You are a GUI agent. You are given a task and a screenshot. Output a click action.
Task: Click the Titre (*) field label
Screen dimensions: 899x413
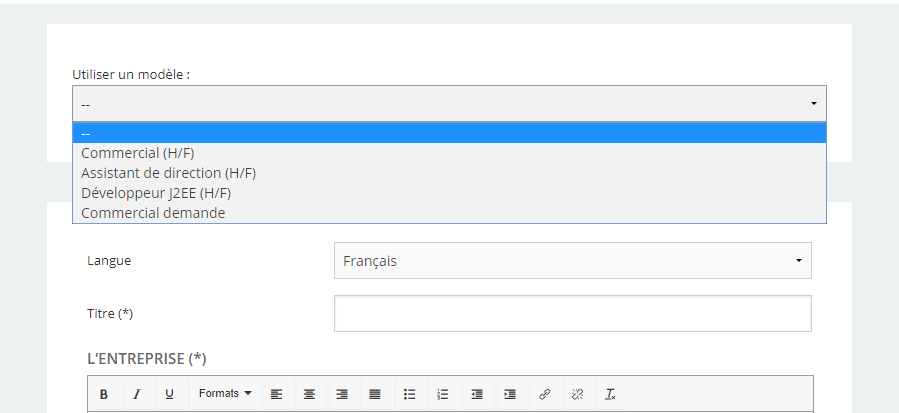[x=110, y=314]
